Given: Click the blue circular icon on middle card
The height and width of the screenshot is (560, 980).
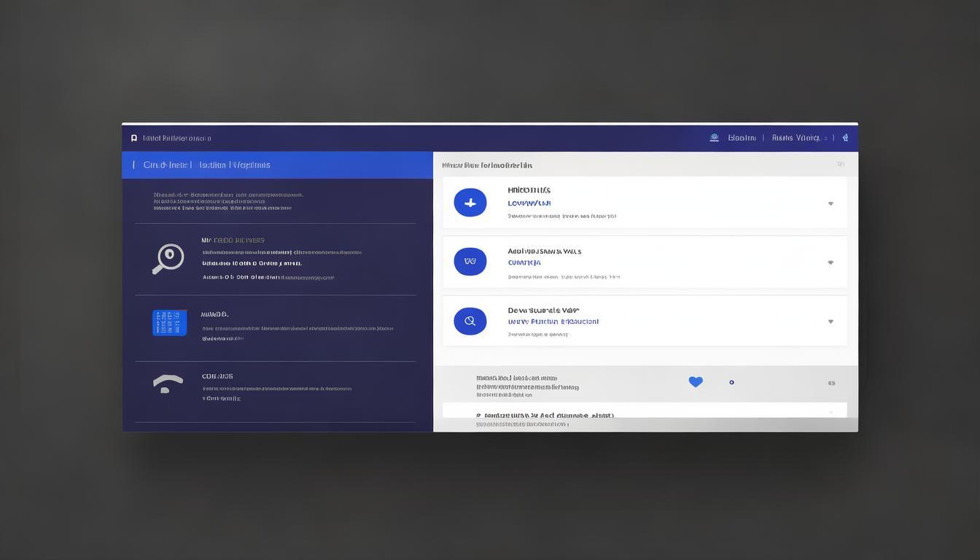Looking at the screenshot, I should (470, 261).
